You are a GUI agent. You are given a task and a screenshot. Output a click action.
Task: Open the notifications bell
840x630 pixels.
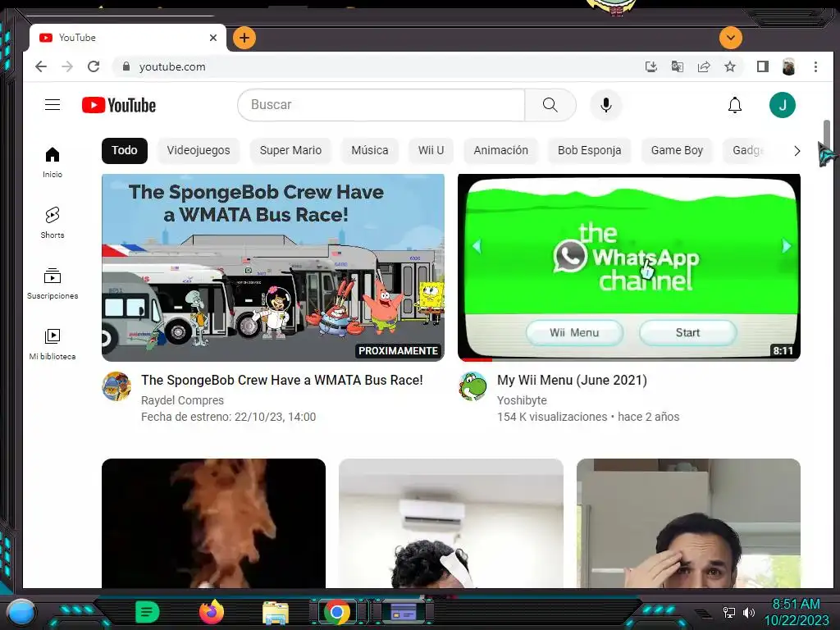735,105
